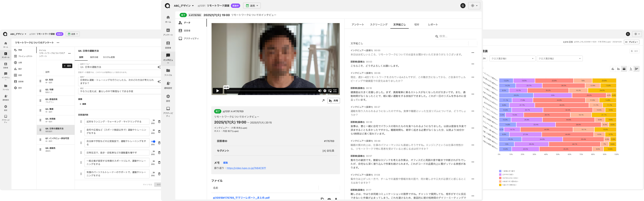This screenshot has width=644, height=201.
Task: Open 通知設定 in the interview window sidebar
Action: point(168,85)
